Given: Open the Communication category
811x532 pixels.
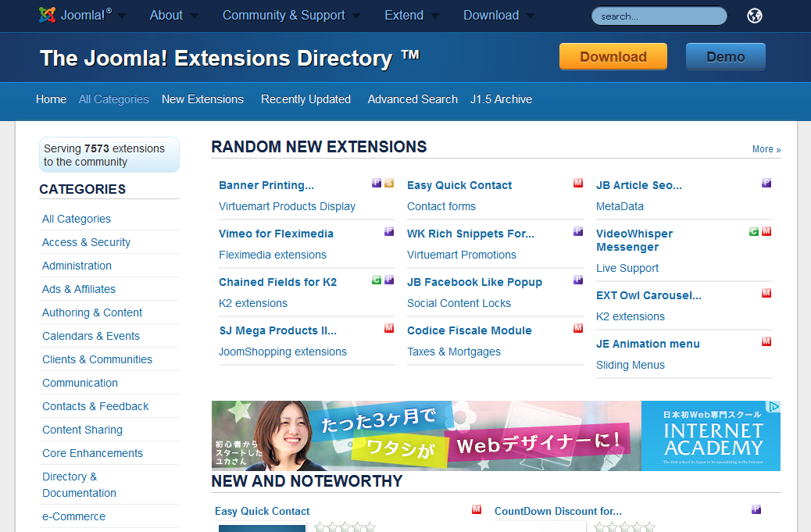Looking at the screenshot, I should point(80,383).
